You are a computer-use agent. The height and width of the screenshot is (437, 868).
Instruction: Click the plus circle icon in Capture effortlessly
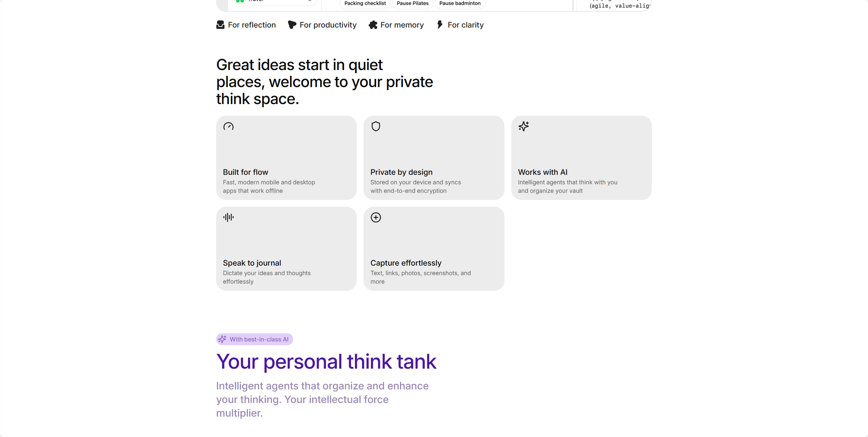(376, 217)
